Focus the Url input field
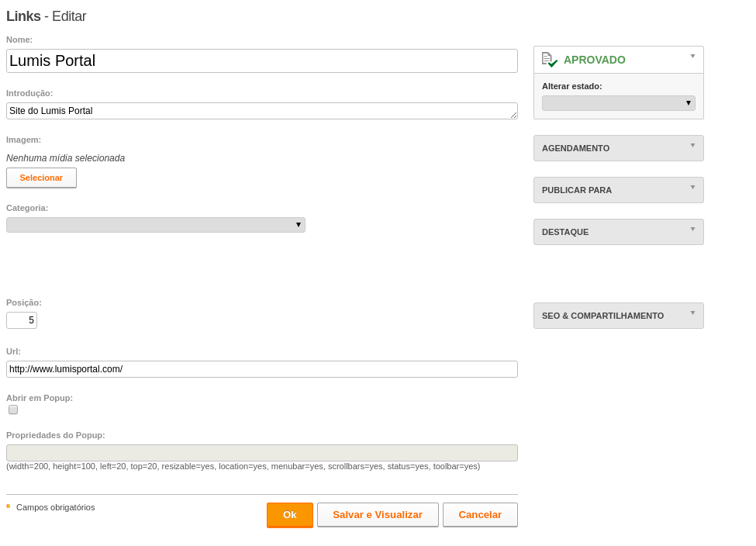756x546 pixels. coord(262,369)
